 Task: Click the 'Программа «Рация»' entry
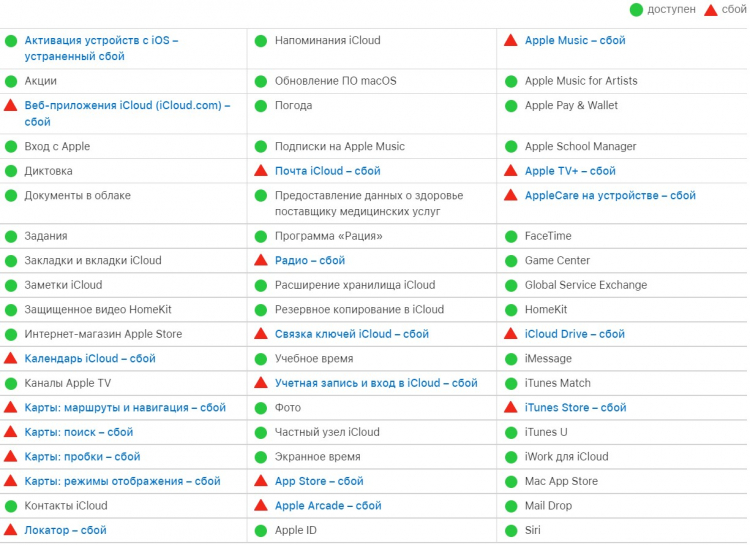coord(329,236)
